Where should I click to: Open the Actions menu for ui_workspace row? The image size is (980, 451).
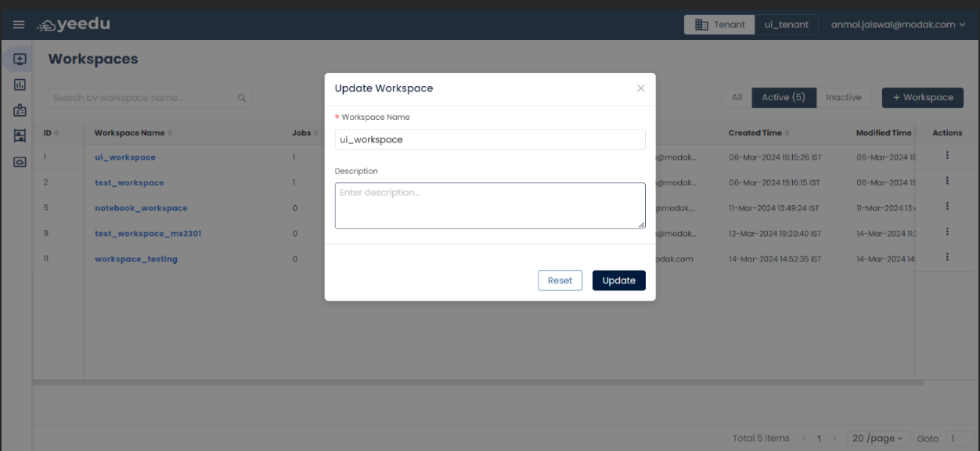[x=947, y=155]
